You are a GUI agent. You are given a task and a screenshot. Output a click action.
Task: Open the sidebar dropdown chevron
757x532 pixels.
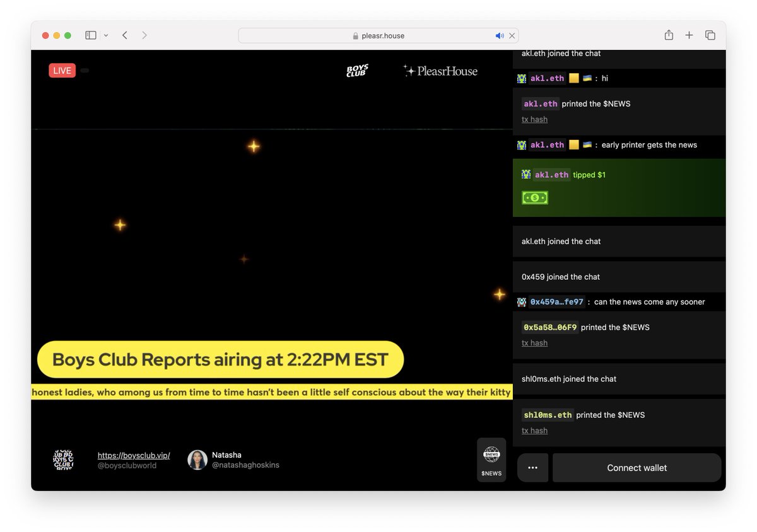coord(106,35)
